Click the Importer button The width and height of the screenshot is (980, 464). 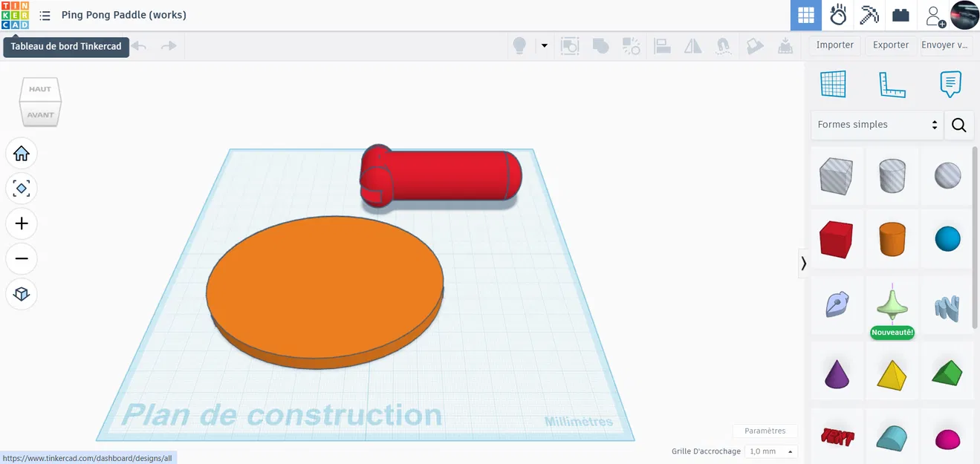point(835,45)
